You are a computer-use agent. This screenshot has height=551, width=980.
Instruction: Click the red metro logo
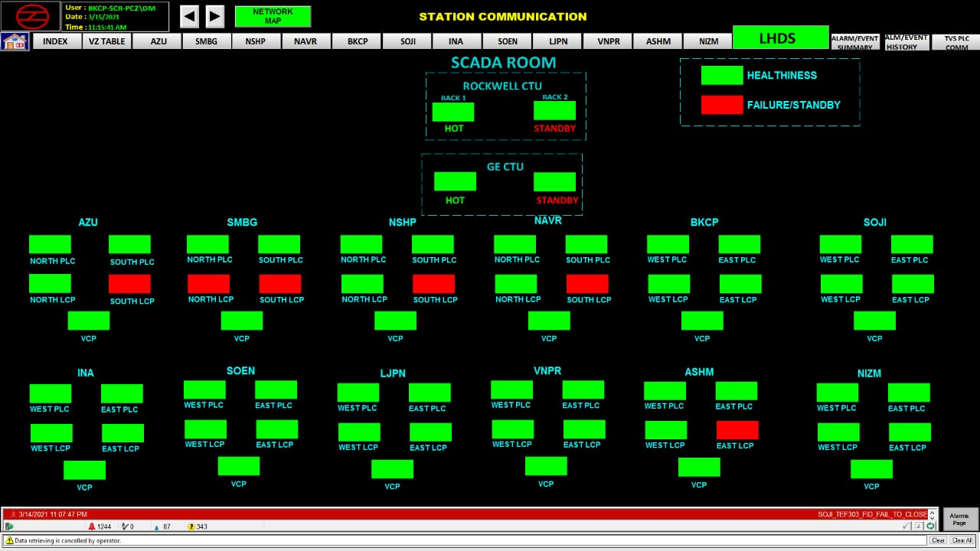click(31, 16)
